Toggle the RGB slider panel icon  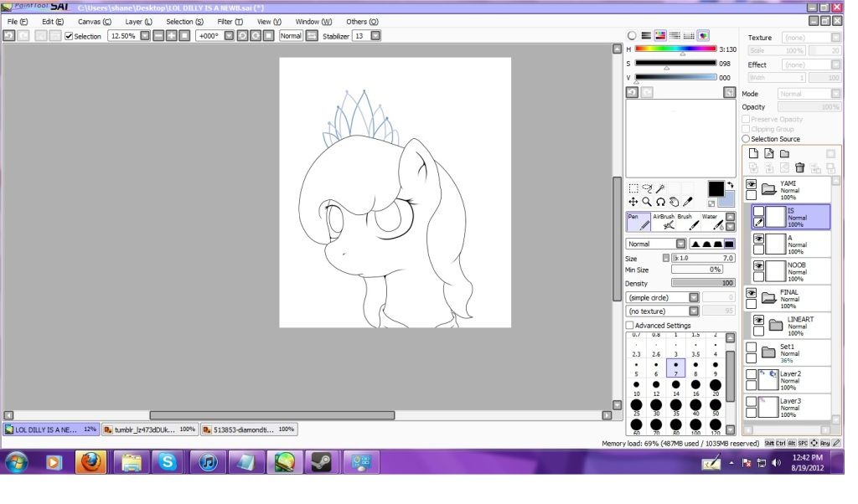646,35
